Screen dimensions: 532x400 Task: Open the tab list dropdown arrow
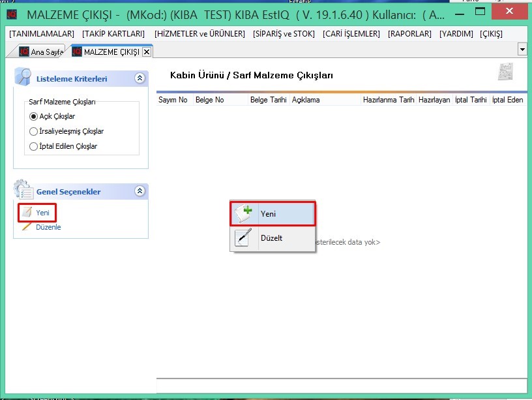coord(522,50)
